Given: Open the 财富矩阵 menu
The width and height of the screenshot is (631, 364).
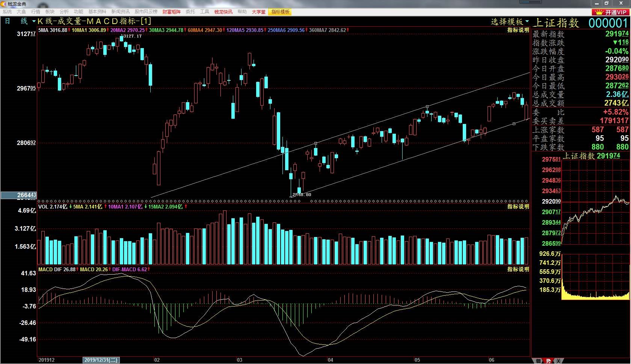Looking at the screenshot, I should (x=171, y=12).
